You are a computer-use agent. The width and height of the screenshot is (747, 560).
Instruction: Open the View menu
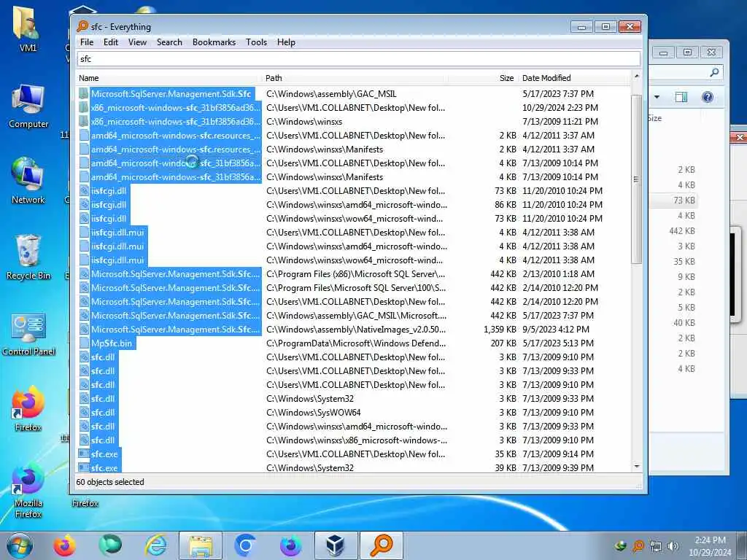(x=137, y=42)
